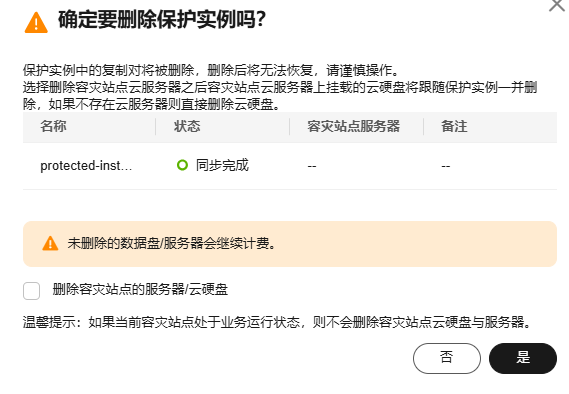The image size is (569, 394).
Task: Click the 状态 column header
Action: coord(187,127)
